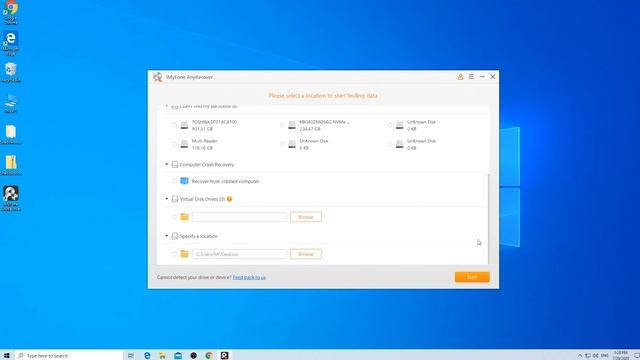
Task: Click Browse next to the Desktop path field
Action: [x=306, y=254]
